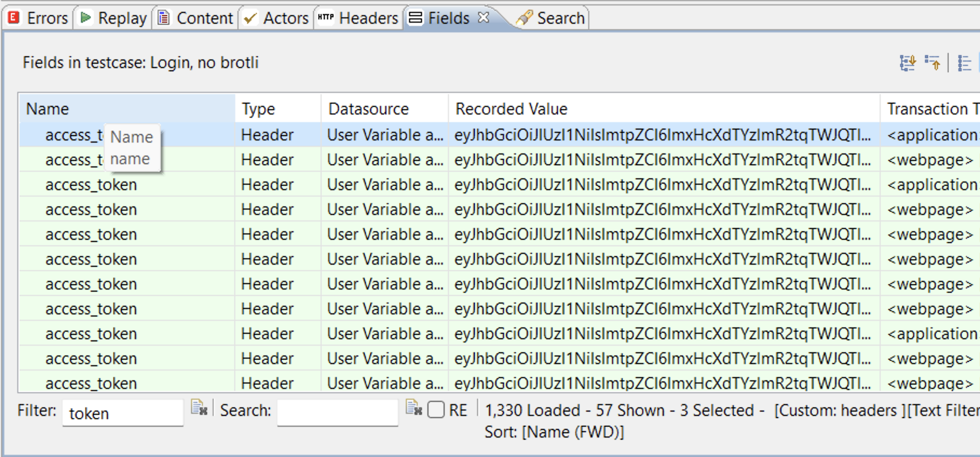Click the "[Custom: headers ]" filter indicator
980x457 pixels.
coord(840,411)
